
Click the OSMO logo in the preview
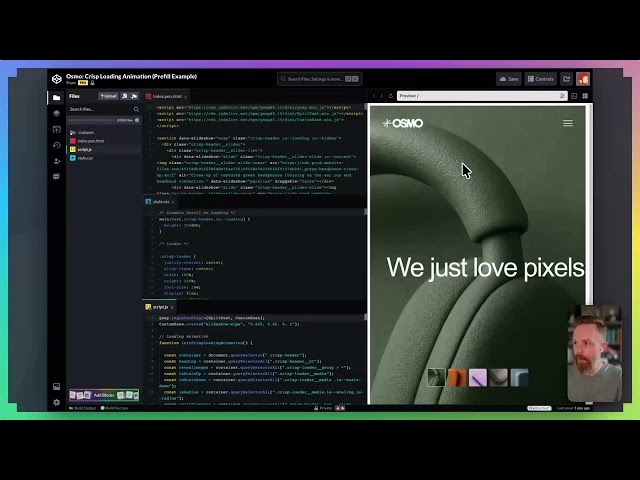(403, 123)
